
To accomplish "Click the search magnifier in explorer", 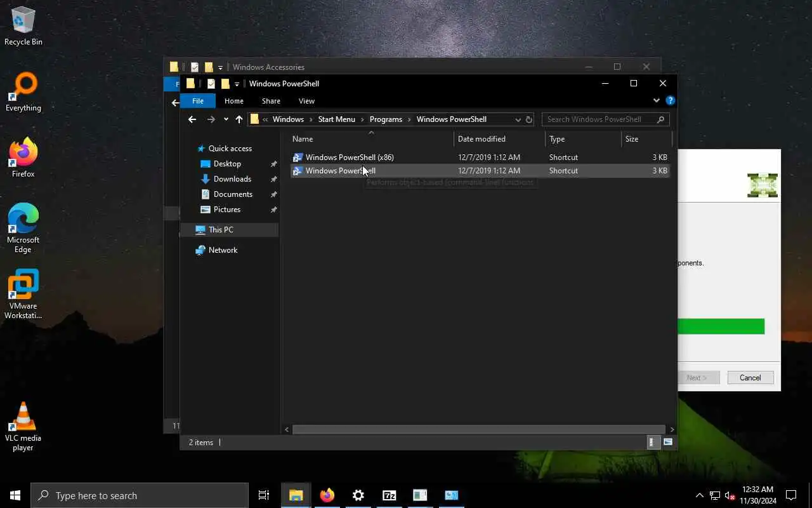I will point(660,119).
